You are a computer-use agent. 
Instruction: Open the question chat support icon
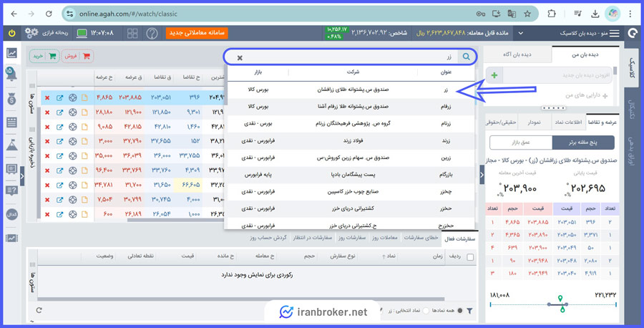(x=11, y=190)
